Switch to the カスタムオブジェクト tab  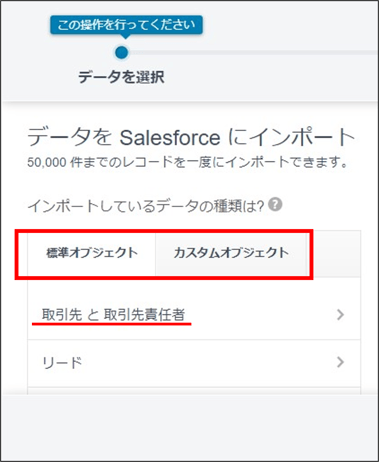point(231,253)
